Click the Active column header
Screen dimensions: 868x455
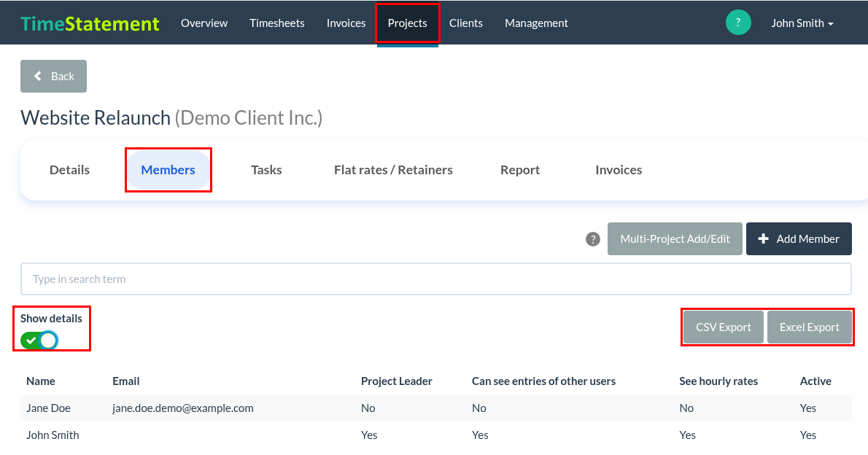point(815,381)
